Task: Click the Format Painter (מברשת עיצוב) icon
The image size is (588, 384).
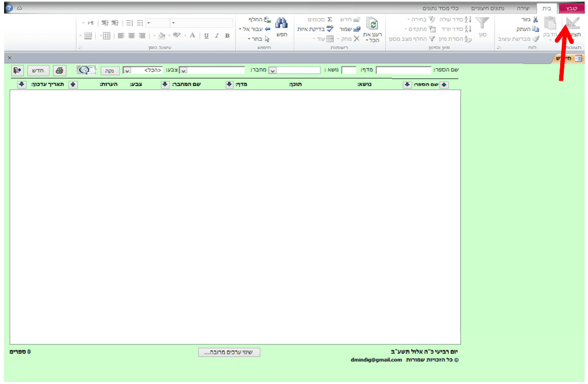Action: click(536, 39)
